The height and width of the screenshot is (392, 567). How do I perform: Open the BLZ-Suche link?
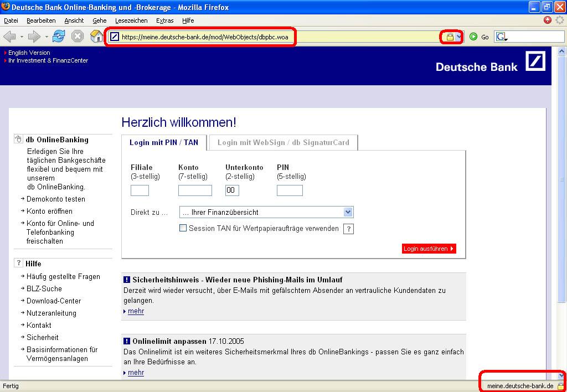point(44,288)
